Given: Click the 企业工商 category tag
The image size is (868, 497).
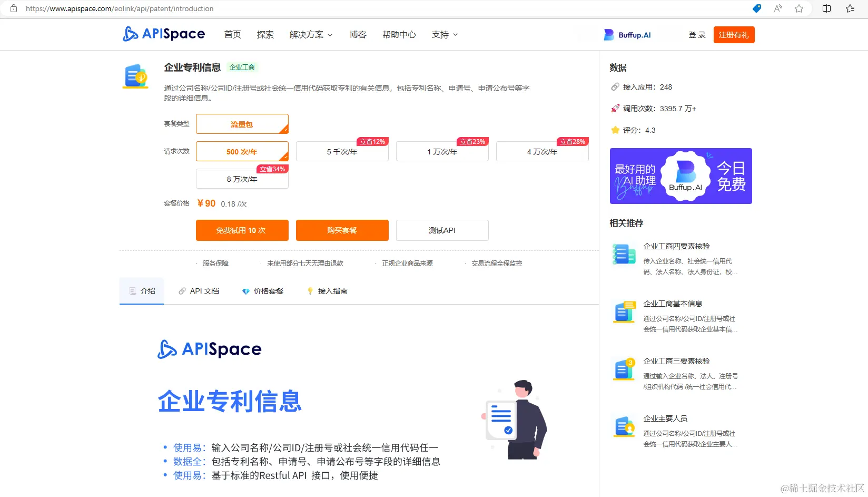Looking at the screenshot, I should coord(242,67).
